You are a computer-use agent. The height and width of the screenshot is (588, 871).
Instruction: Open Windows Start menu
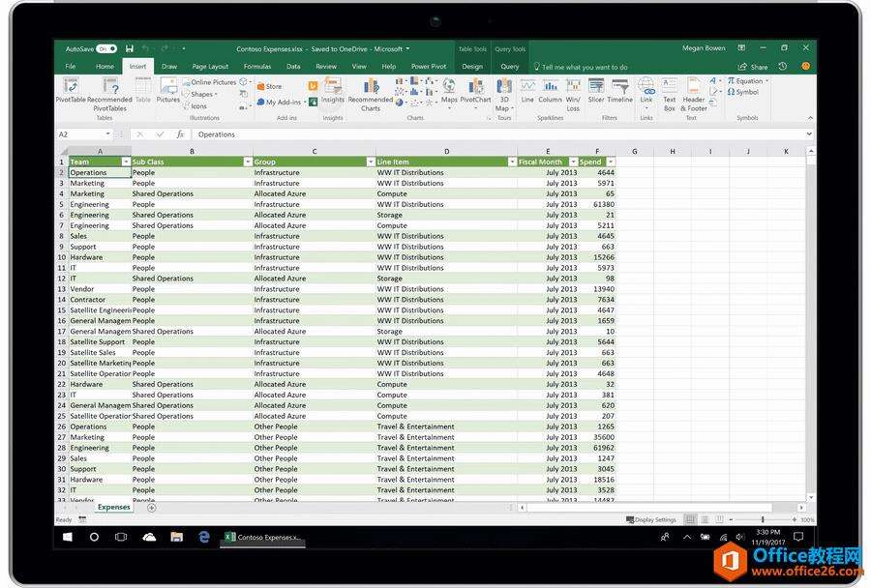[x=68, y=537]
